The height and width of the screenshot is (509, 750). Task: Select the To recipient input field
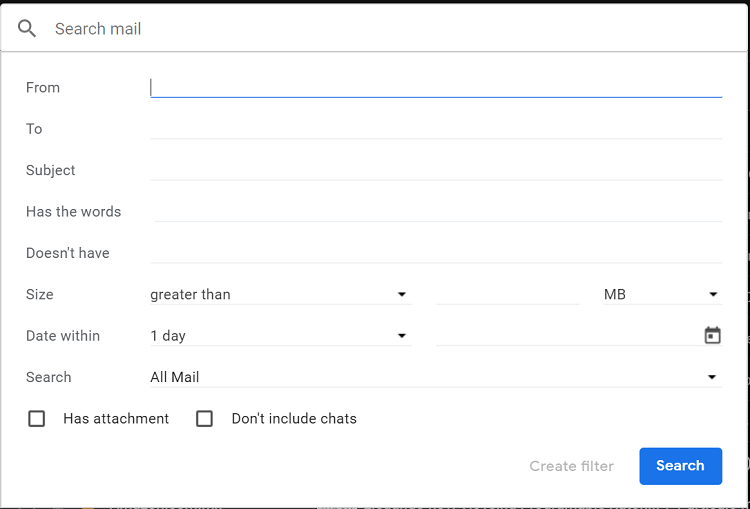point(436,128)
